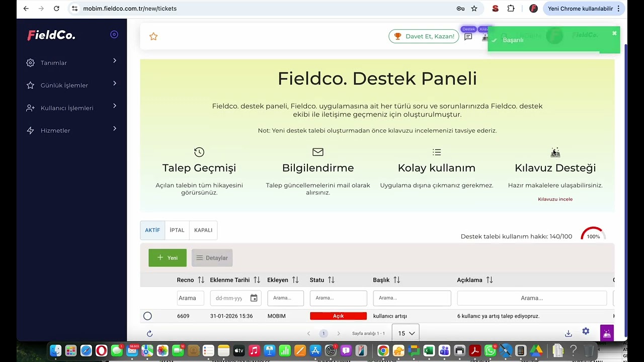The height and width of the screenshot is (362, 644).
Task: Close the Başarılı notification
Action: pos(614,33)
